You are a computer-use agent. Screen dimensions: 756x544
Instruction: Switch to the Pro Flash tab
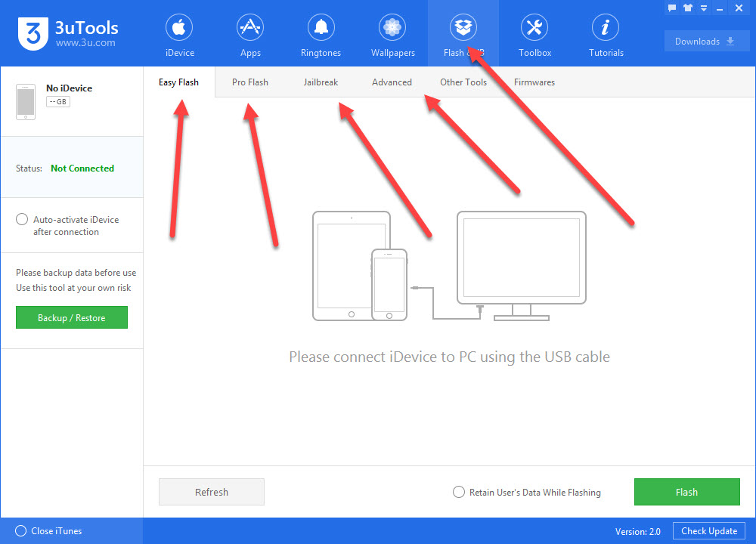249,82
